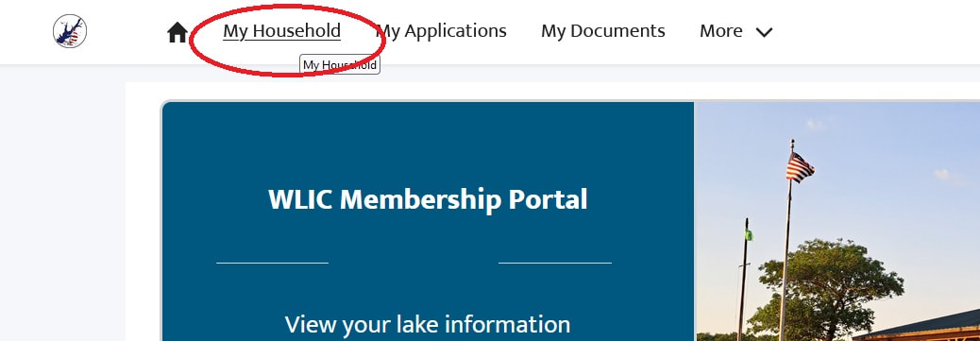Open the My Household menu item
This screenshot has width=980, height=341.
282,30
